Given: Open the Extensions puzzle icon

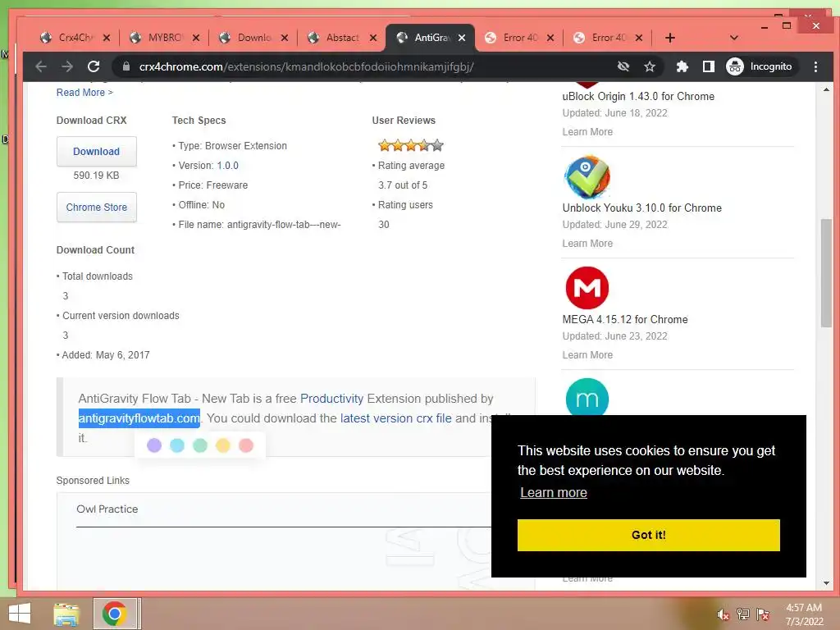Looking at the screenshot, I should point(682,66).
